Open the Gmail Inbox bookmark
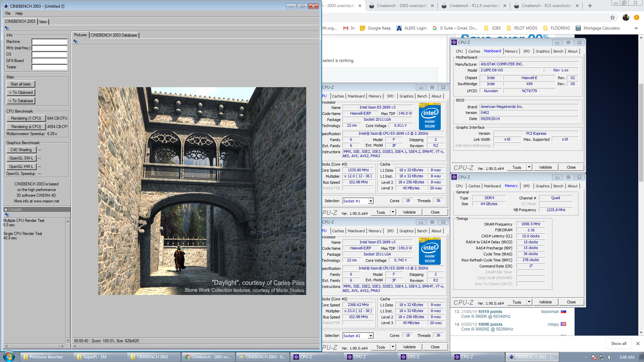Screen dimensions: 644x362 (x=349, y=28)
